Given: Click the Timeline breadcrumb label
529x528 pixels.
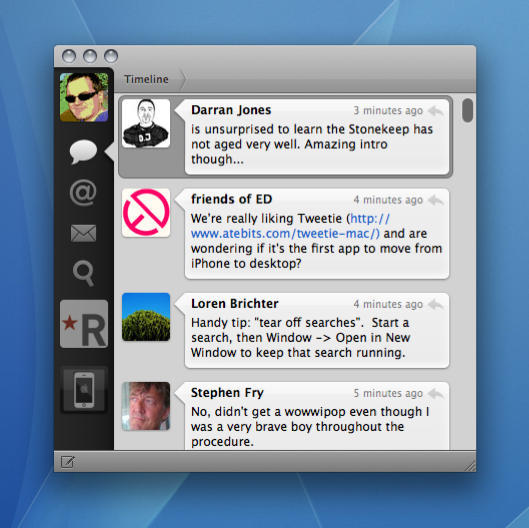Looking at the screenshot, I should [146, 79].
